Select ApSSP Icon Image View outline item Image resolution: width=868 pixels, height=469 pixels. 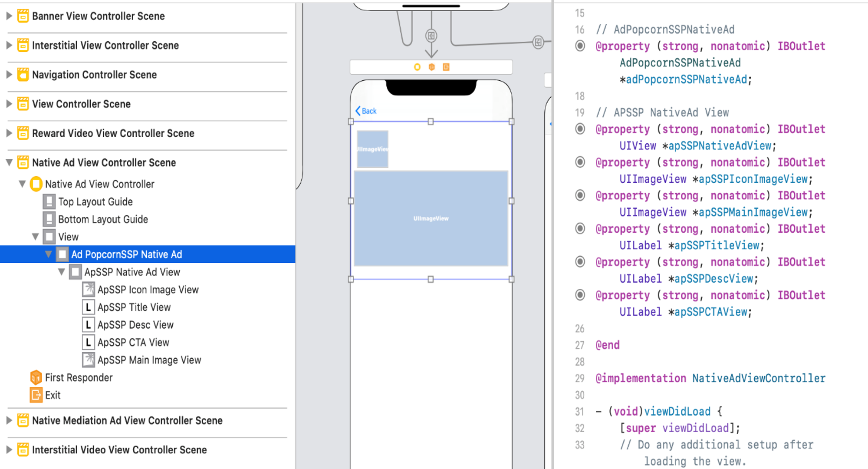[x=148, y=290]
